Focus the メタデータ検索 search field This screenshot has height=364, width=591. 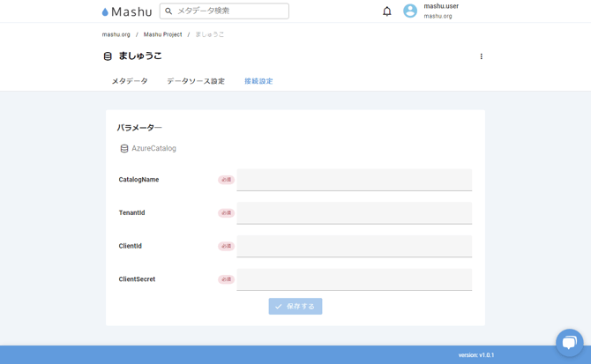(x=229, y=11)
